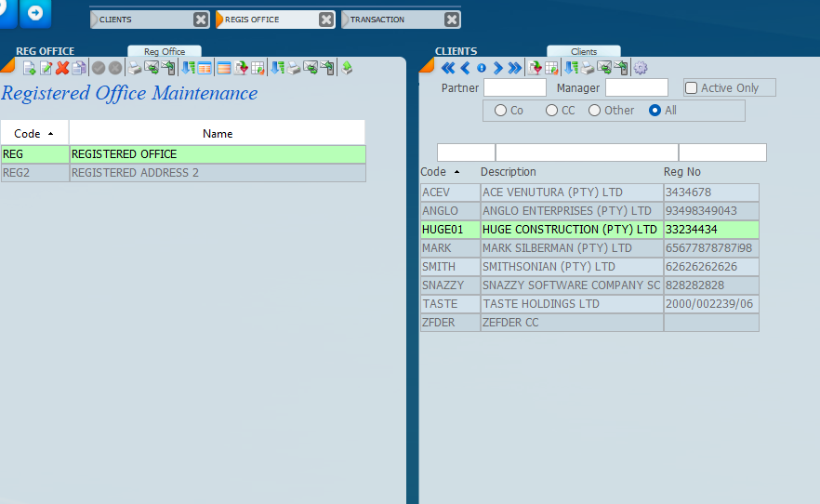Viewport: 820px width, 504px height.
Task: Click the new record icon in Reg Office toolbar
Action: pyautogui.click(x=29, y=68)
